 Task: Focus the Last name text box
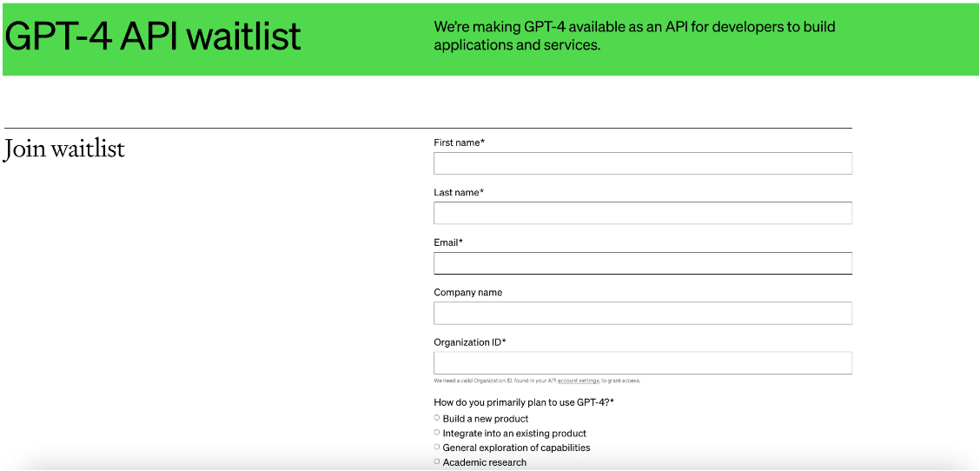(643, 213)
